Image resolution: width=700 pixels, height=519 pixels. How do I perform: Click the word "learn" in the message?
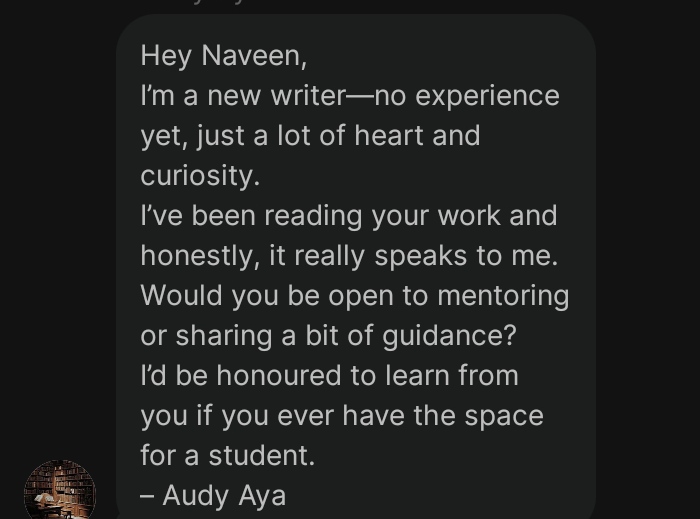(417, 375)
